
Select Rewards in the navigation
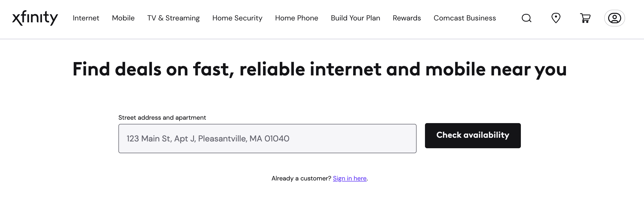pos(406,18)
